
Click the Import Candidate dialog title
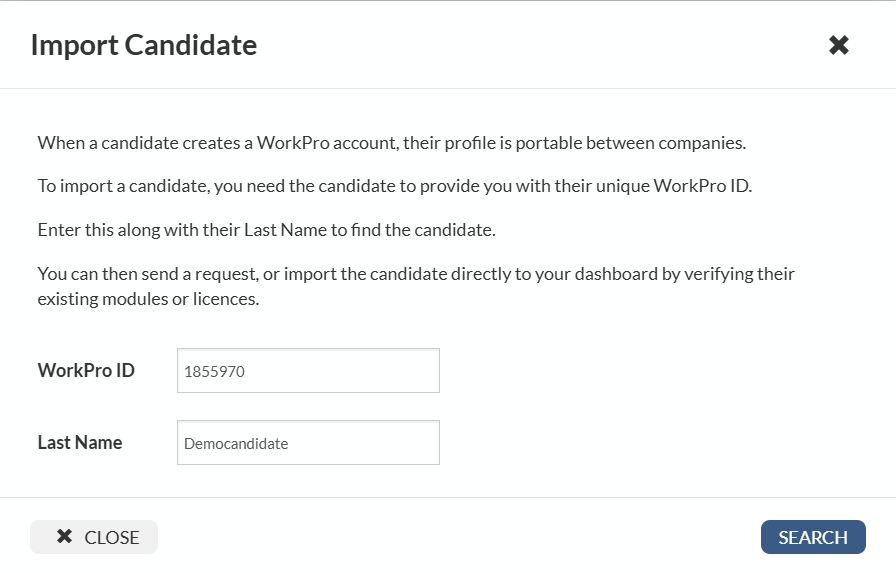click(x=144, y=45)
